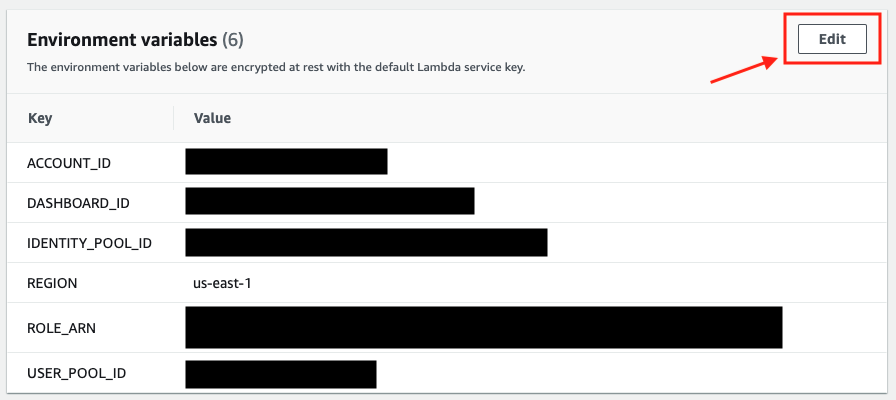
Task: Click the red arrow pointing at Edit
Action: 745,69
